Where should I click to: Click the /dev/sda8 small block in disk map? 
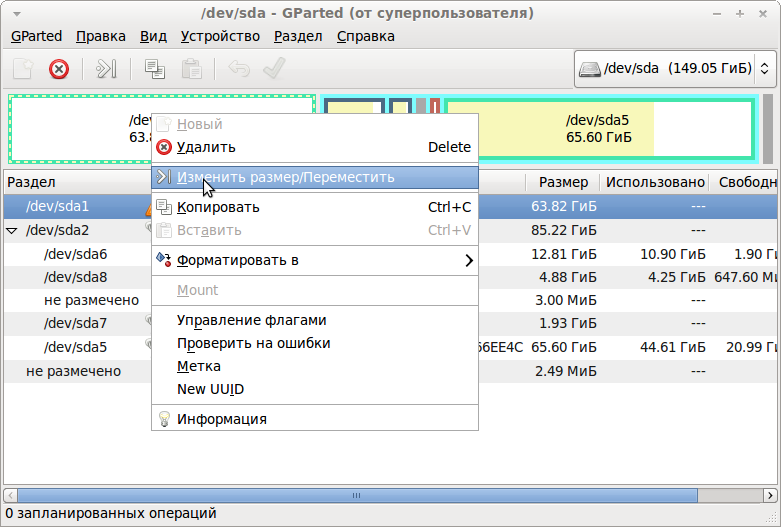pyautogui.click(x=400, y=106)
